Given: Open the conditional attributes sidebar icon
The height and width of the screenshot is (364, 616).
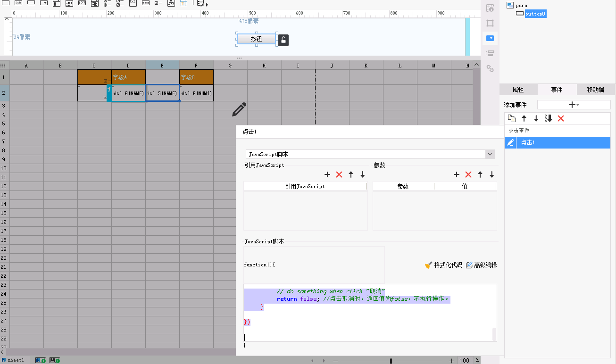Looking at the screenshot, I should point(490,53).
